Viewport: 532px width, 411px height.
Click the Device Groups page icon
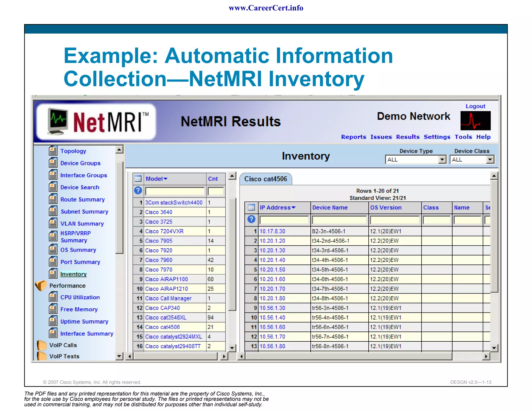tap(53, 163)
